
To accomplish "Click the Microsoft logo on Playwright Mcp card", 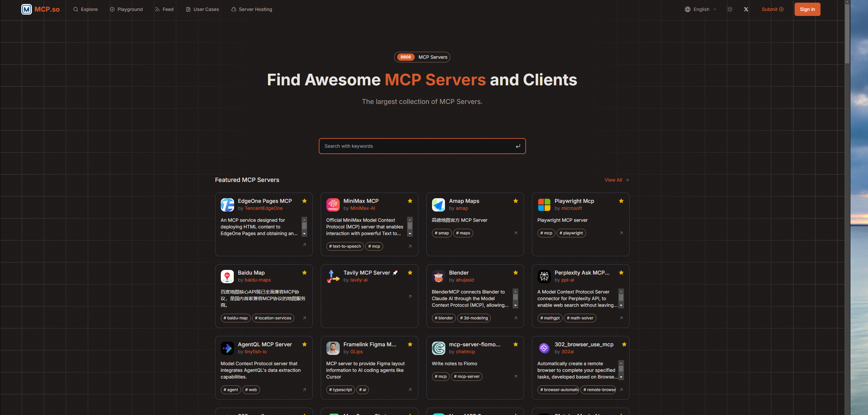I will click(544, 205).
